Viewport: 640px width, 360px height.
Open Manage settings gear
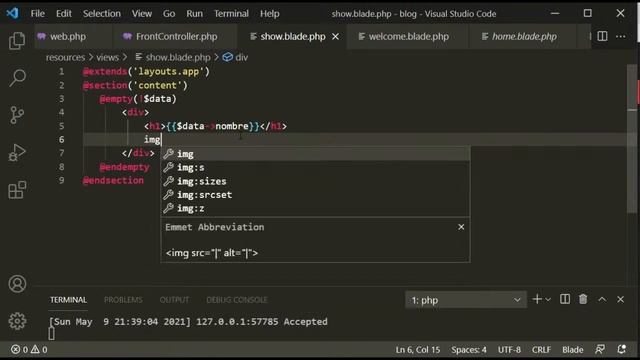coord(17,321)
